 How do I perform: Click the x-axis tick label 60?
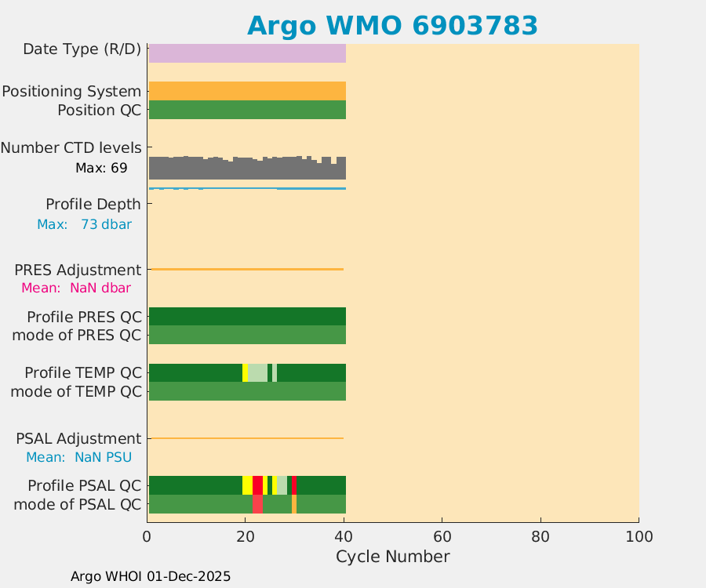[442, 537]
